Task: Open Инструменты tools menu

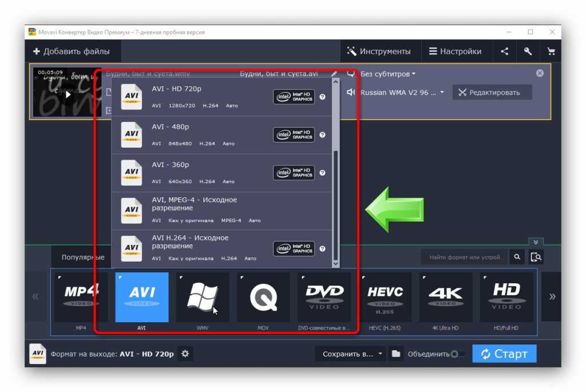Action: 379,51
